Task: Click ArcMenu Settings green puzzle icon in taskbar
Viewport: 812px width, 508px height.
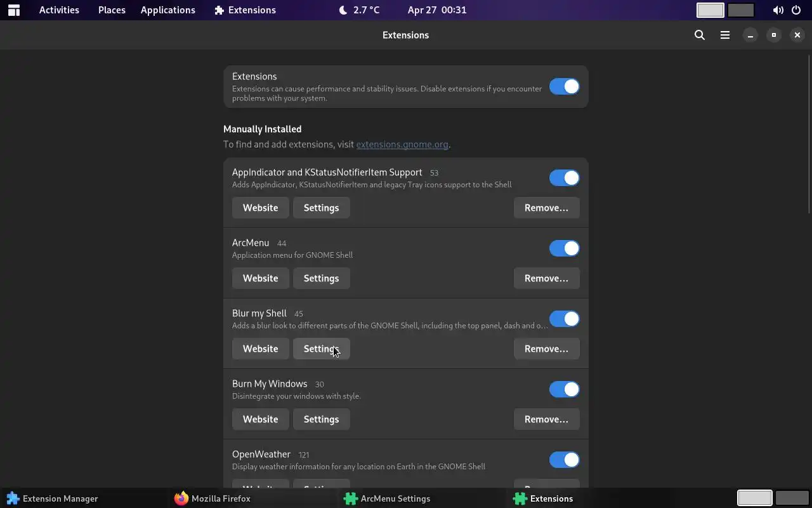Action: coord(350,498)
